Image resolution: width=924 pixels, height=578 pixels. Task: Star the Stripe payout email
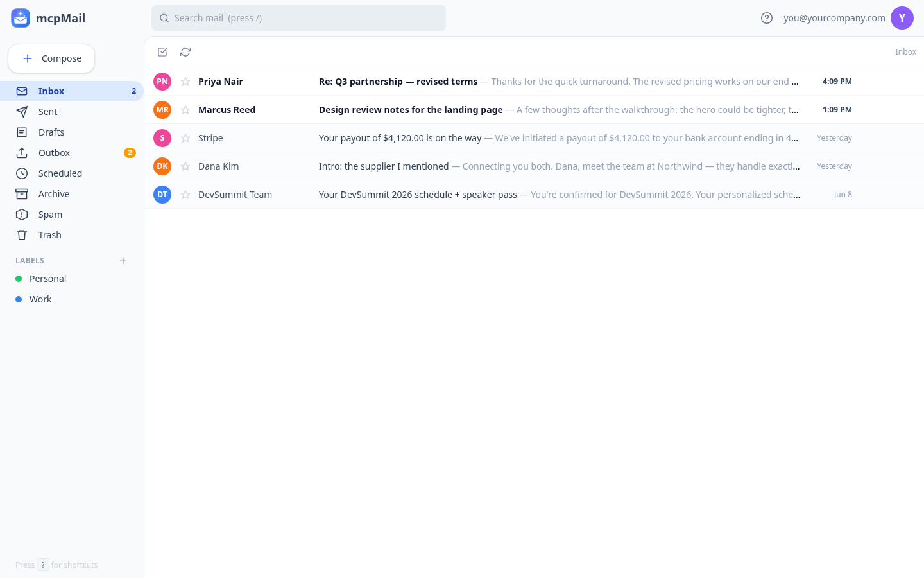(x=185, y=138)
